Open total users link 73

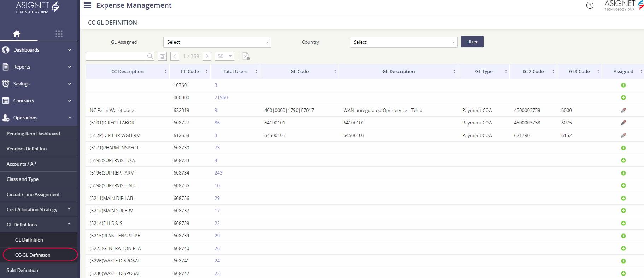(217, 148)
